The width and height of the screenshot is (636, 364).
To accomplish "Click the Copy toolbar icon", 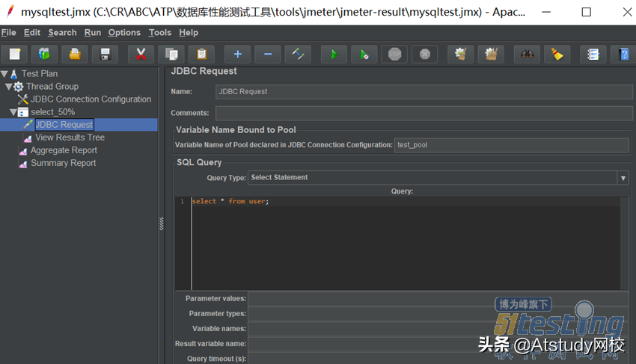I will (171, 54).
